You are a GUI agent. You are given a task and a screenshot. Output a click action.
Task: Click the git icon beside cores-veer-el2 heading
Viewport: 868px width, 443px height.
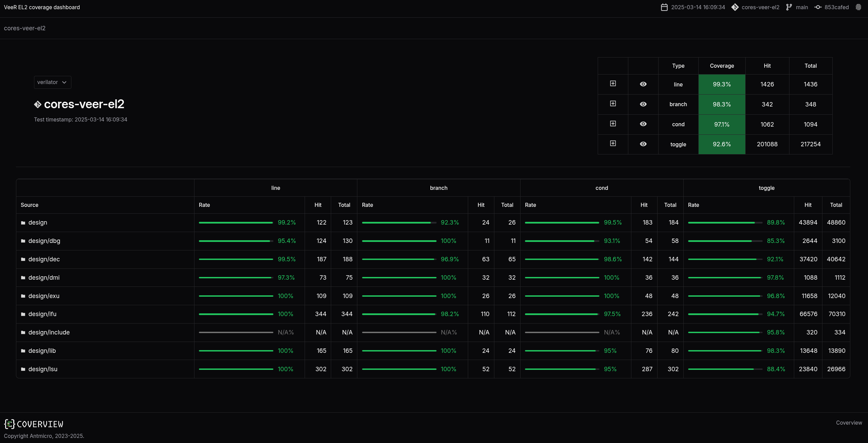pyautogui.click(x=38, y=104)
